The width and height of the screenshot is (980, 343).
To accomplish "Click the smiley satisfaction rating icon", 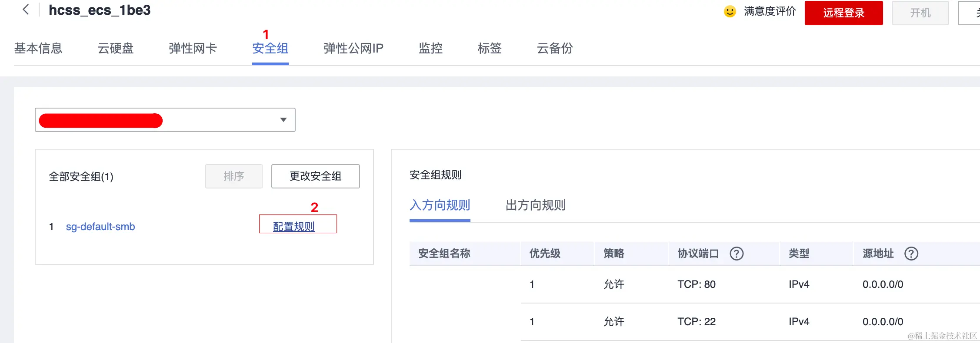I will [x=730, y=11].
